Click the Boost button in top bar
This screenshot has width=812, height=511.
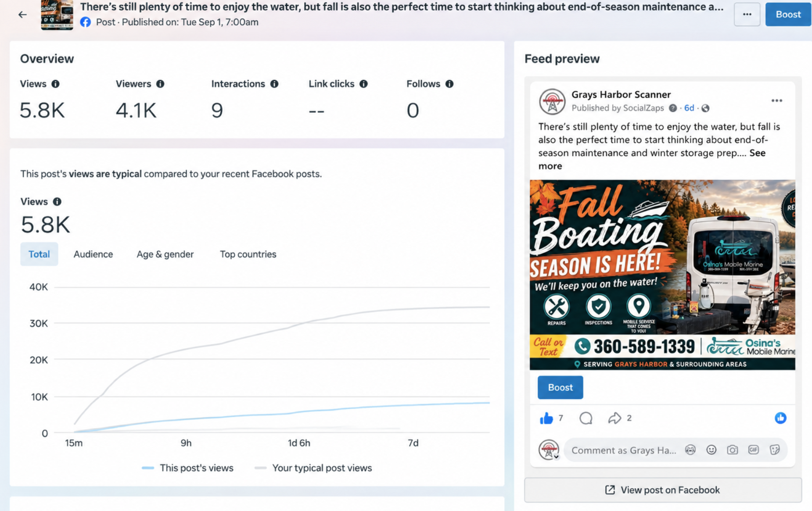(788, 14)
